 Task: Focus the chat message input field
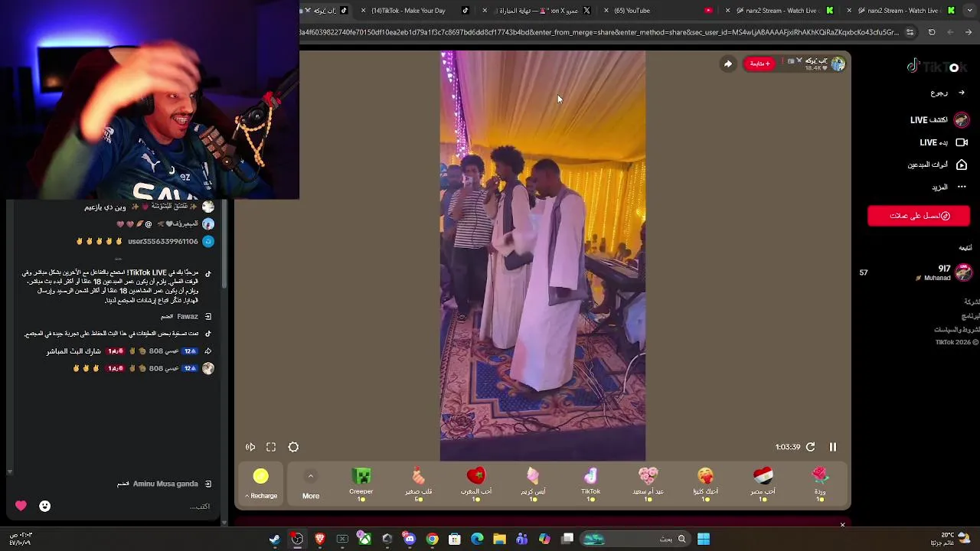pyautogui.click(x=138, y=506)
